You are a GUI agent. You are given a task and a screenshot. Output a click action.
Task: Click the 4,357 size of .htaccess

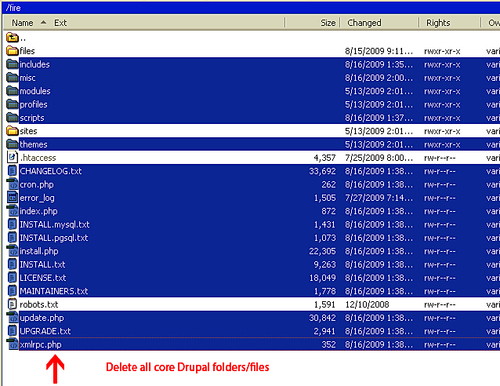coord(324,158)
